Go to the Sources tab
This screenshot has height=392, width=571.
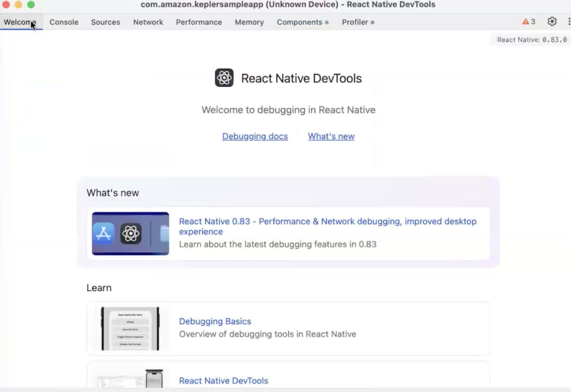tap(105, 22)
